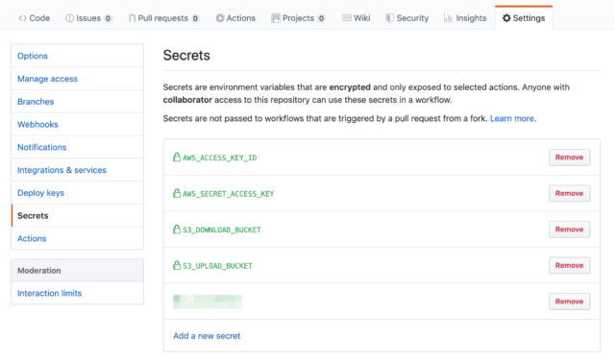
Task: Open the Learn more link
Action: tap(512, 118)
